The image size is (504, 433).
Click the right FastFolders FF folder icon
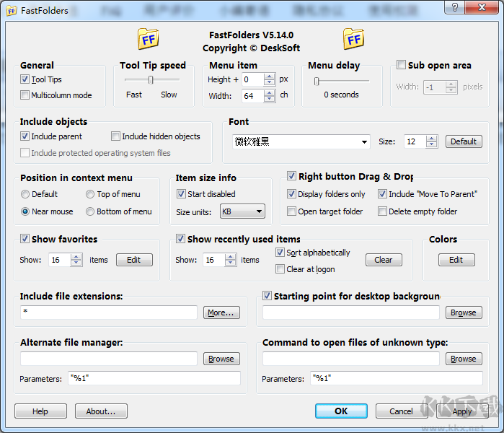[353, 39]
